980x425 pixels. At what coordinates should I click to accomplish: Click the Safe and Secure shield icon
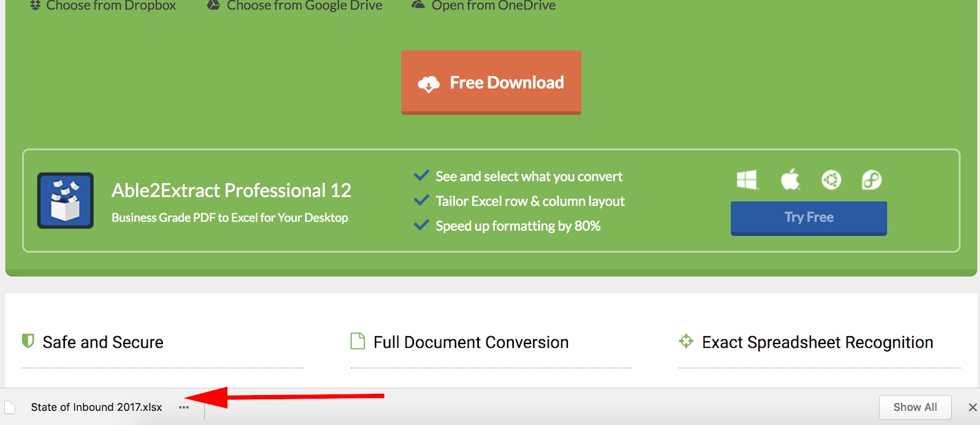28,340
